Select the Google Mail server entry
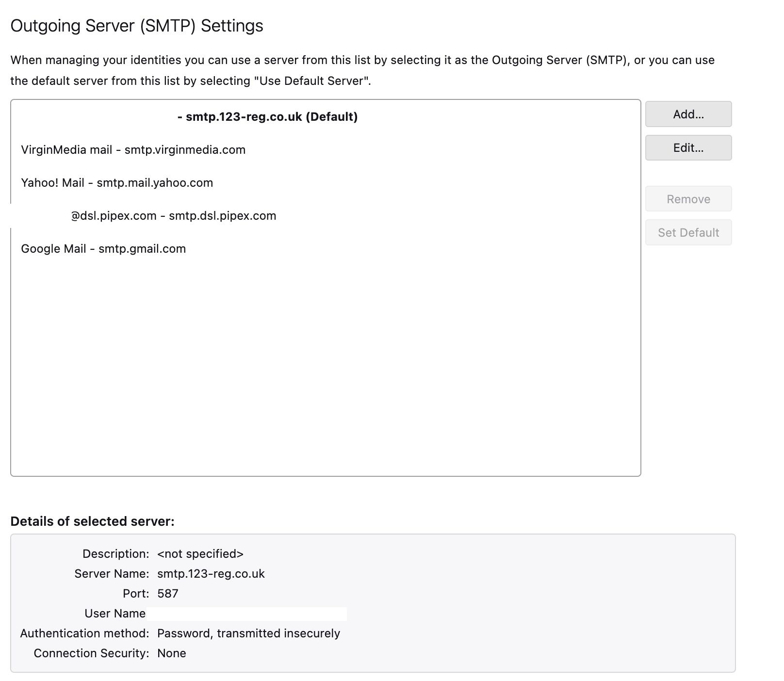The width and height of the screenshot is (784, 681). (103, 249)
